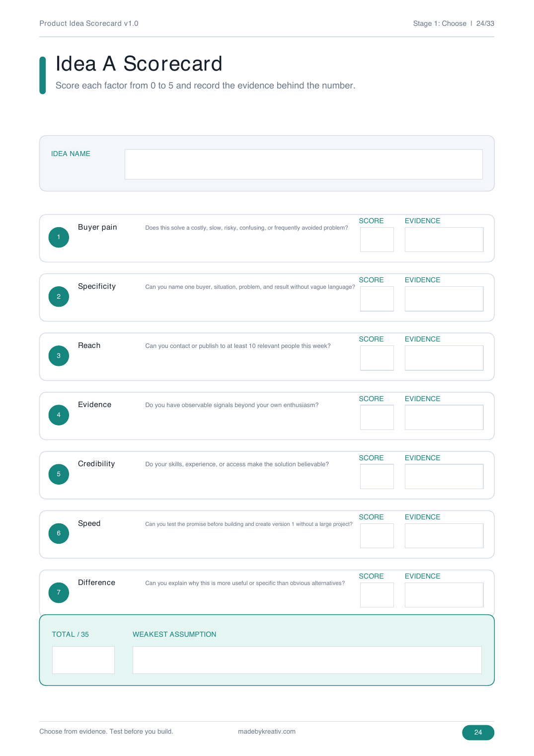
Task: Click the Total / 35 field
Action: pos(83,660)
